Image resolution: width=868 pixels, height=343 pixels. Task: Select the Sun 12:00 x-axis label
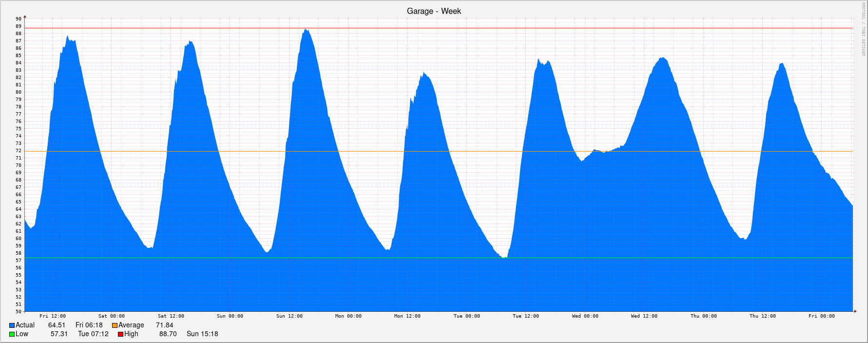[x=289, y=316]
